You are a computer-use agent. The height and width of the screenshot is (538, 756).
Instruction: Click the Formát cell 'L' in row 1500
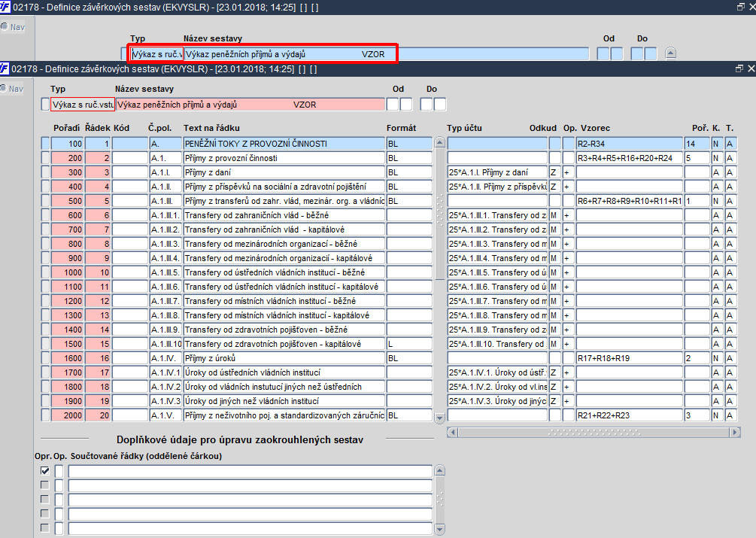[x=409, y=344]
